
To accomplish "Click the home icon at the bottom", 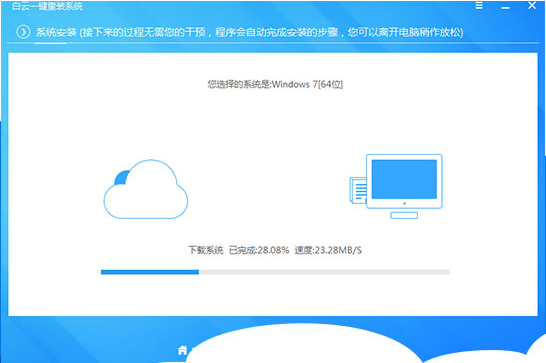I will click(x=182, y=350).
